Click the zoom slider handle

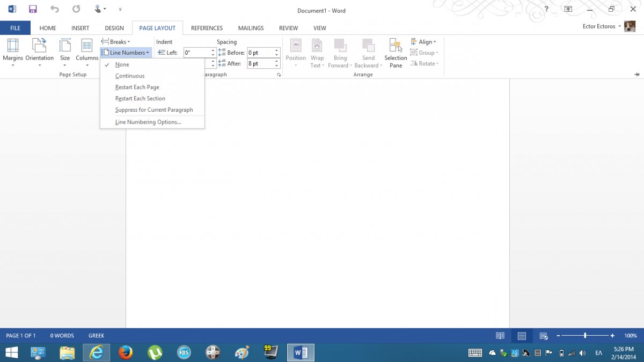585,336
